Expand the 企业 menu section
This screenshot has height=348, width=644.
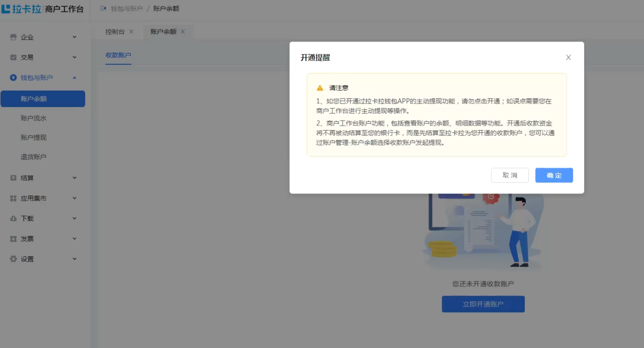tap(74, 37)
